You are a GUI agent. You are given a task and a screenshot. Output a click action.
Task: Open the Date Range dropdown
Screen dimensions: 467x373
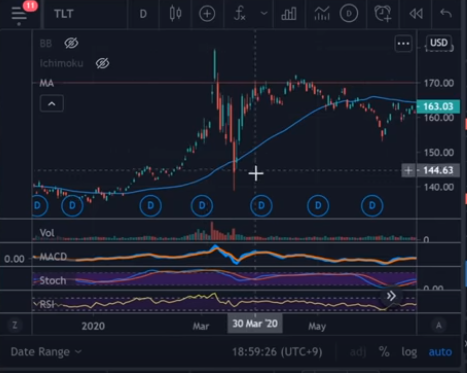tap(46, 352)
